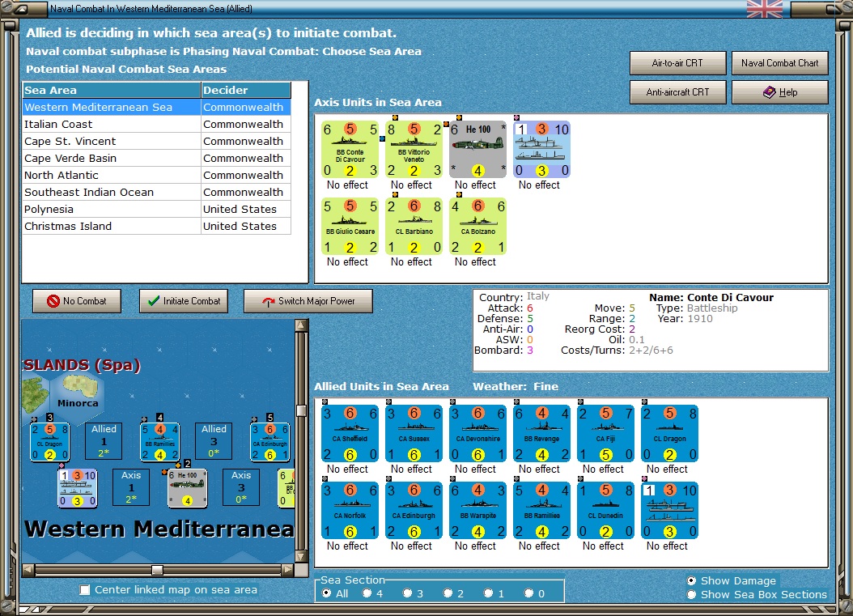Select Cape St. Vincent sea area

[157, 141]
